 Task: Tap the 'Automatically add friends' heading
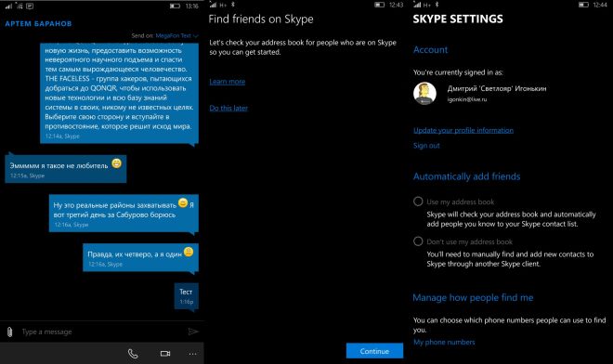467,176
